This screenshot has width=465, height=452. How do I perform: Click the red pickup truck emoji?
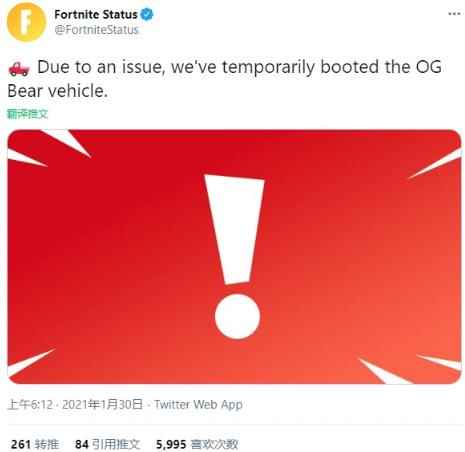(x=19, y=69)
